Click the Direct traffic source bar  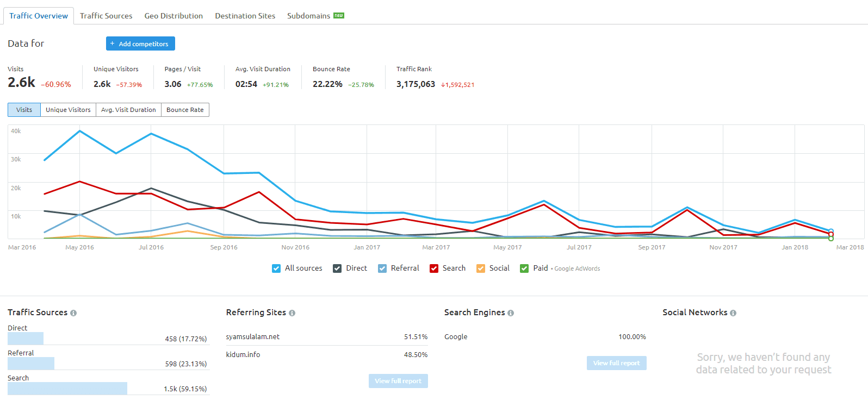(26, 339)
